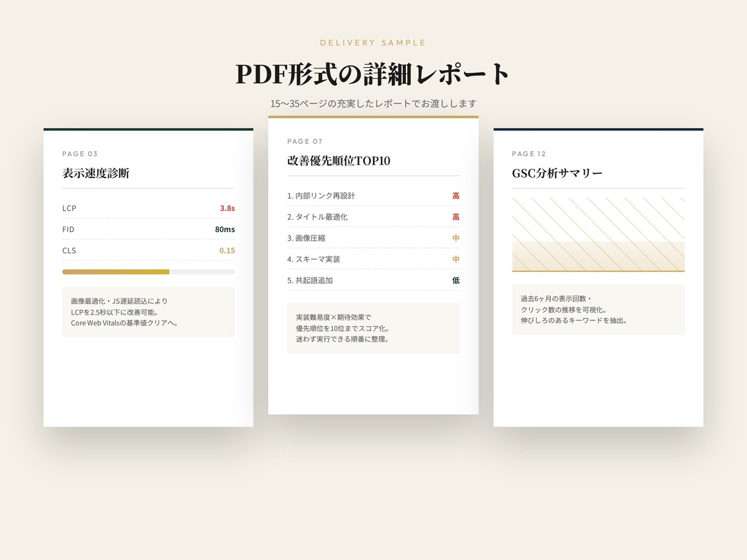Click the FID metric label

point(69,230)
